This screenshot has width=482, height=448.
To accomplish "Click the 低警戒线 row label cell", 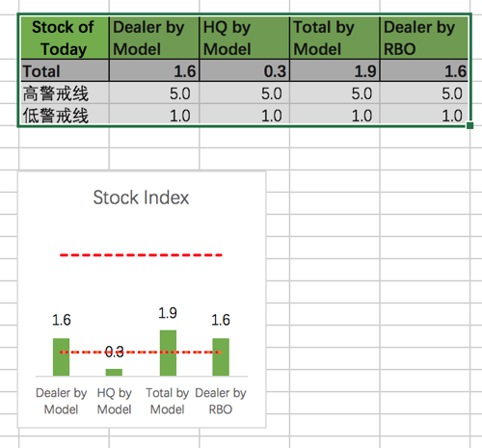I will click(64, 115).
